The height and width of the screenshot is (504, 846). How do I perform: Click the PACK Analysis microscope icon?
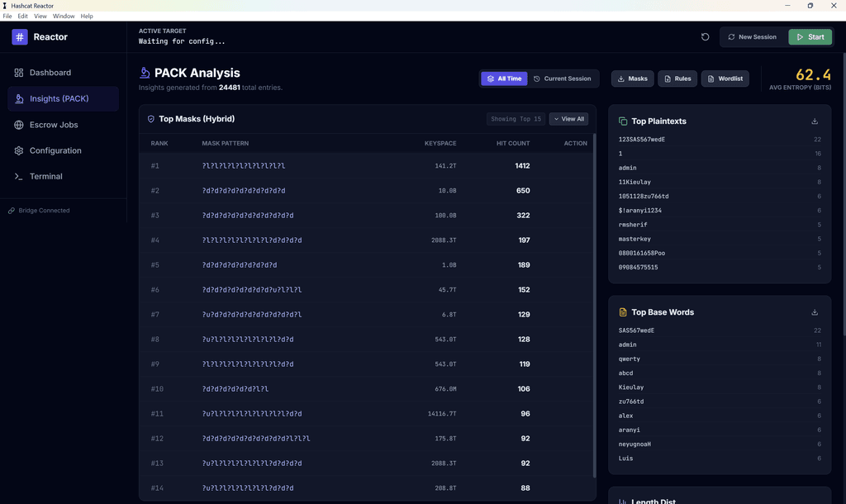[x=145, y=73]
